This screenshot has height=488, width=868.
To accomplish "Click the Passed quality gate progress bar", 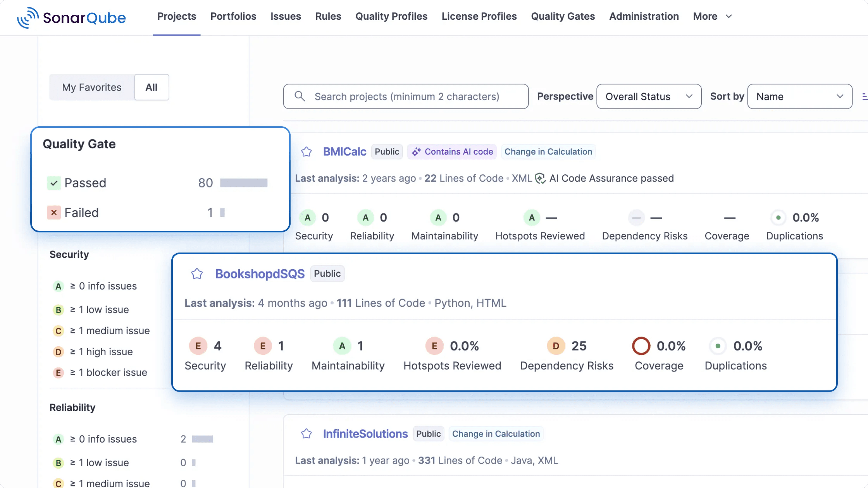I will click(x=243, y=182).
